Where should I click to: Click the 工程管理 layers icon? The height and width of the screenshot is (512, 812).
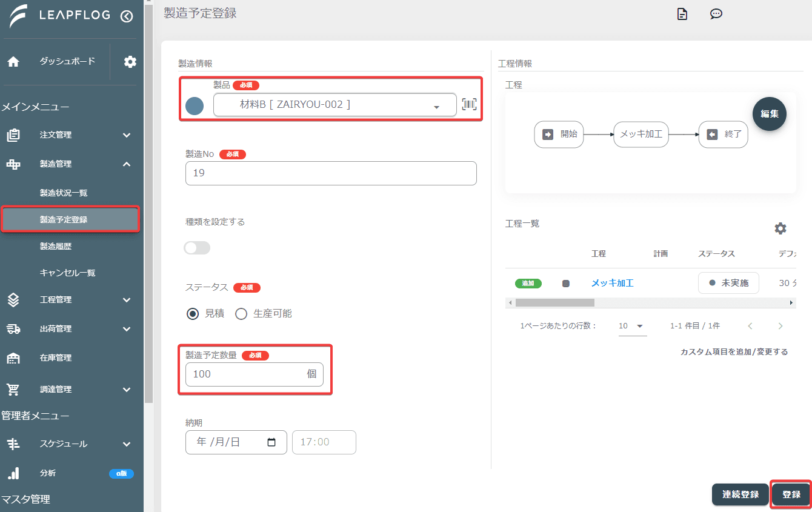click(x=13, y=300)
